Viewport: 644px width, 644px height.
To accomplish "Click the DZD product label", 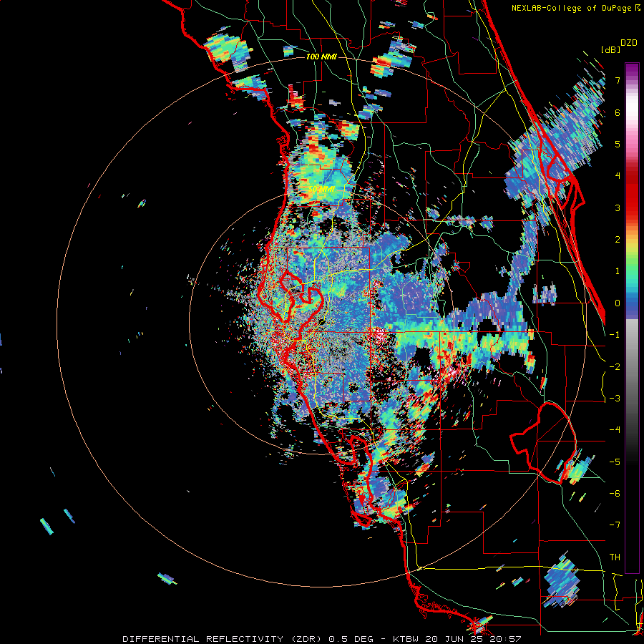I will click(628, 43).
